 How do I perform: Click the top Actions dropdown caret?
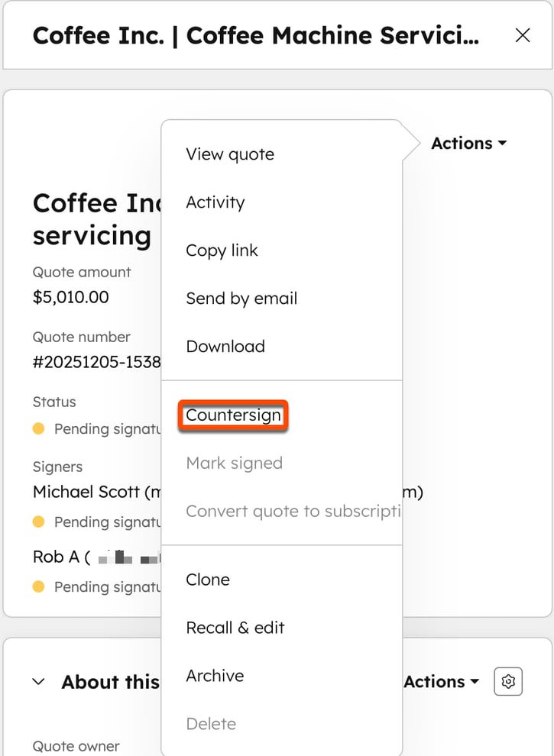click(x=501, y=143)
